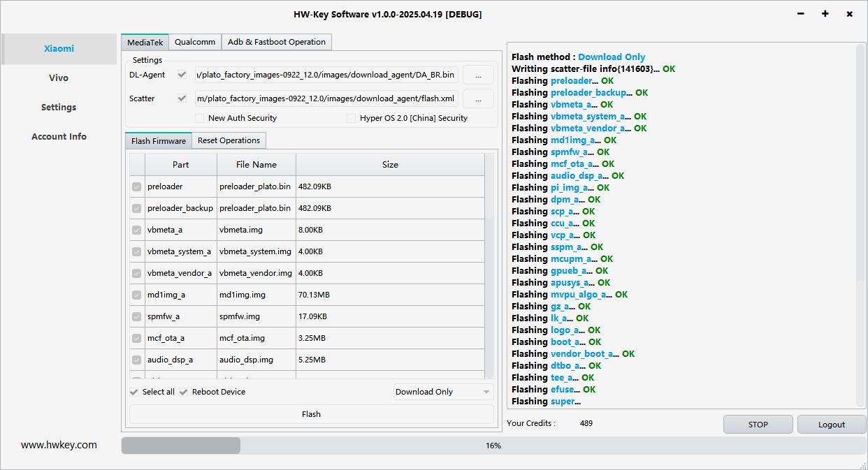Screen dimensions: 868x470
Task: Click the Scatter file path field
Action: (326, 98)
